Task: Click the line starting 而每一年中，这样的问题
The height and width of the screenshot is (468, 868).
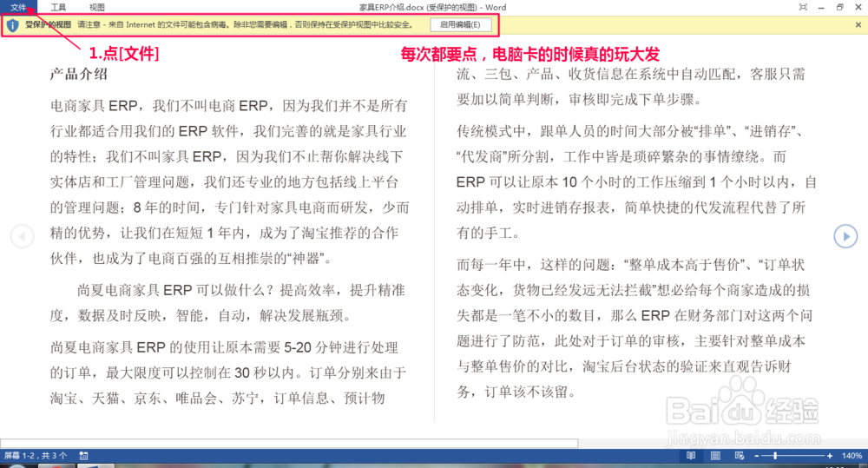Action: (630, 264)
